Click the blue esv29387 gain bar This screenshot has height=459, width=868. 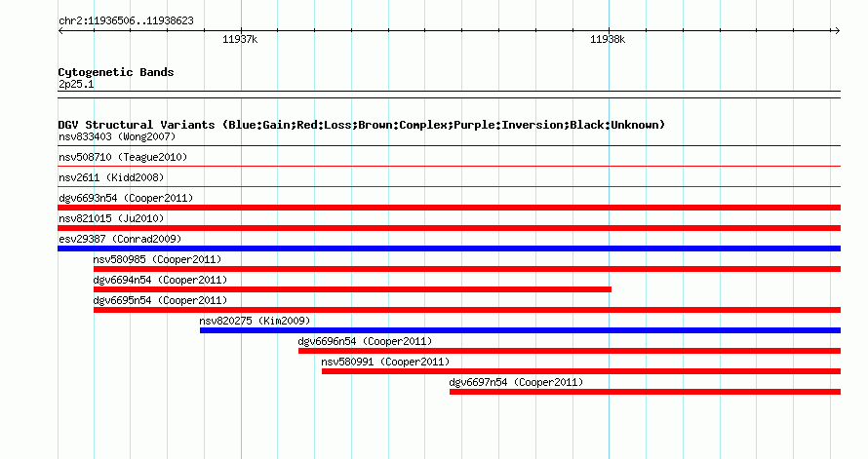click(449, 249)
